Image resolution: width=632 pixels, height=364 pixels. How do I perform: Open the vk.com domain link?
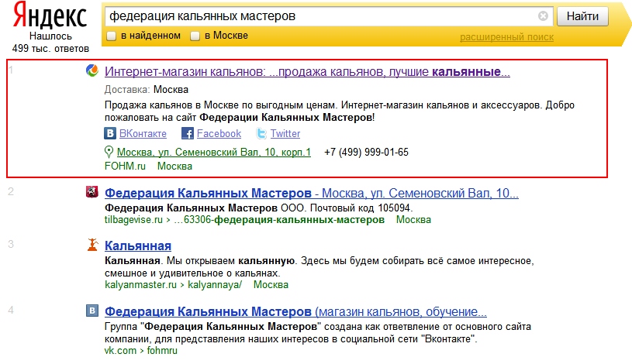[120, 350]
